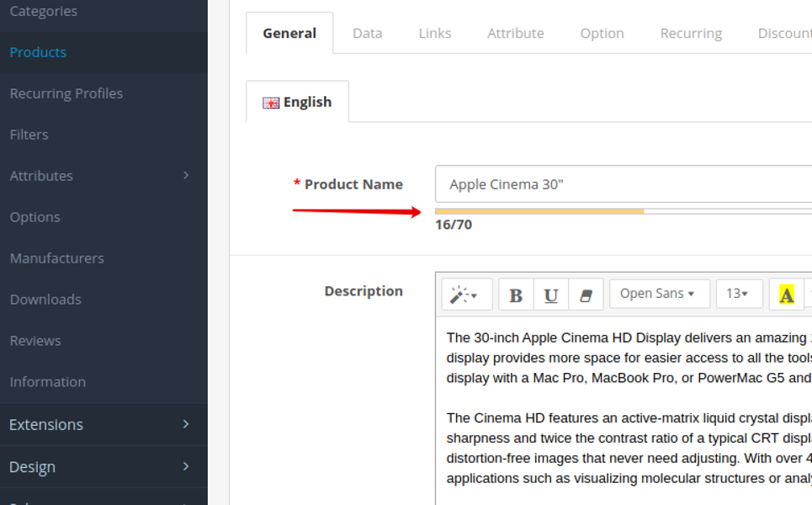Click the yellow highlighted A color icon
Viewport: 812px width, 505px height.
(786, 295)
